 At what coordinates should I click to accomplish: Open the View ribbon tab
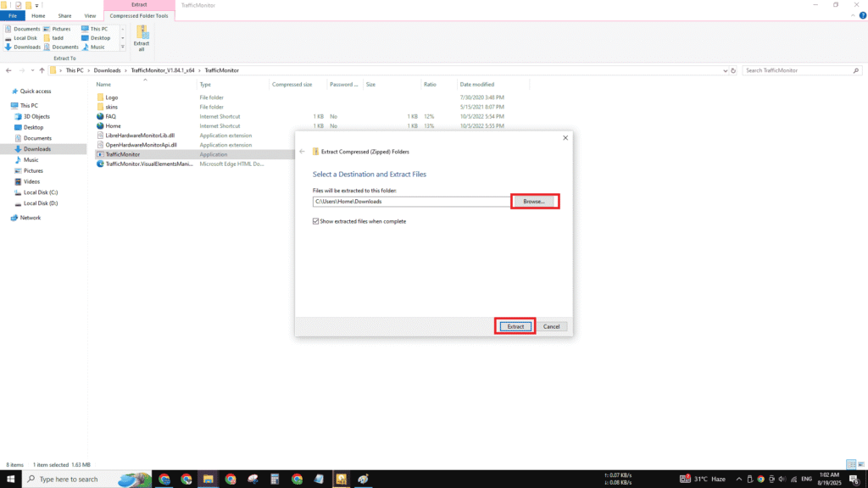pos(90,15)
